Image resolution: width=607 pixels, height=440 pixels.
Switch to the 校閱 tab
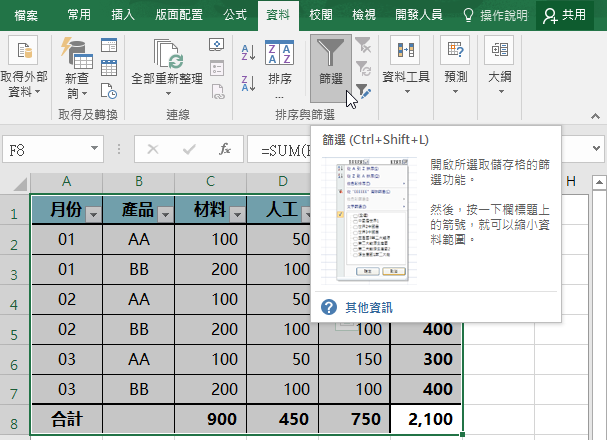321,15
